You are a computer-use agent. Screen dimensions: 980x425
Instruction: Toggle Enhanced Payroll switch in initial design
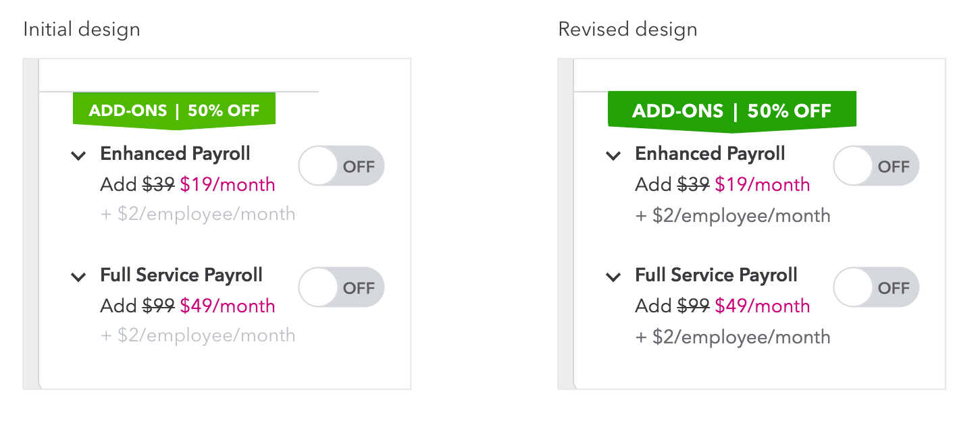[341, 166]
